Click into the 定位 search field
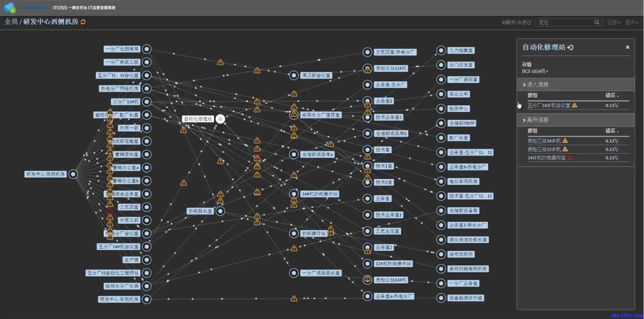644x319 pixels. point(565,22)
